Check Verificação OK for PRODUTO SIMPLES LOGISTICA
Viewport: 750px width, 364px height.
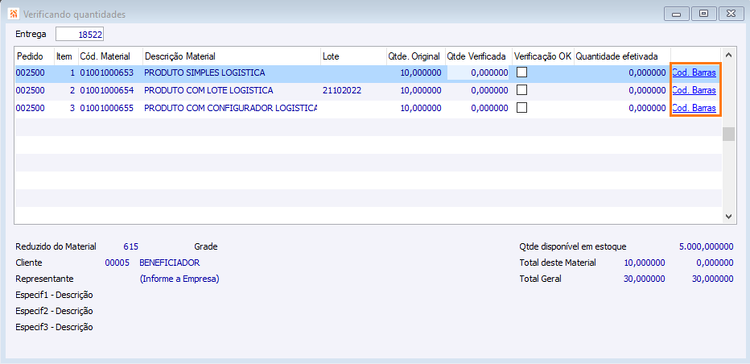click(522, 72)
